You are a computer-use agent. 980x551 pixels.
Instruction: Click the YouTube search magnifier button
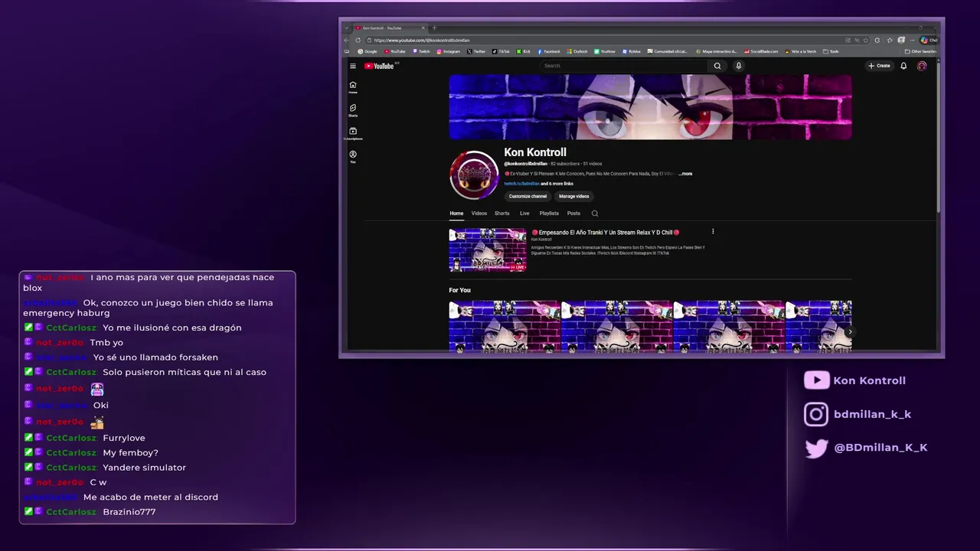717,66
